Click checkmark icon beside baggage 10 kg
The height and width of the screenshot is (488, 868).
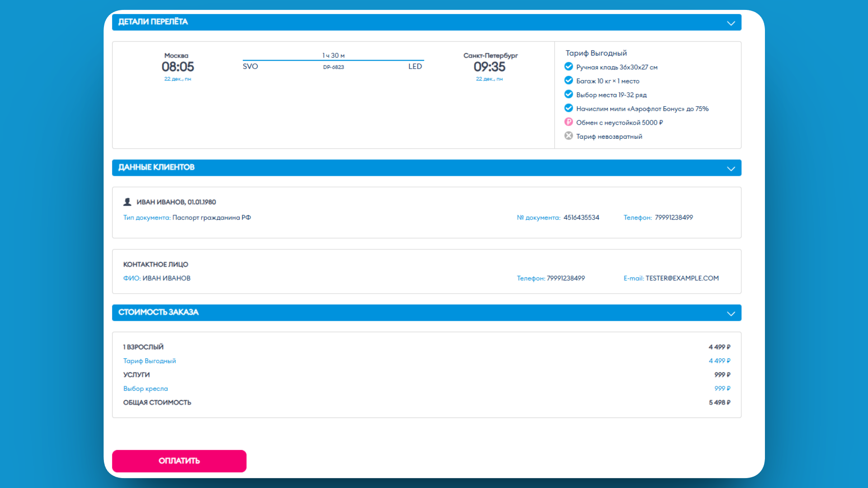[x=568, y=80]
